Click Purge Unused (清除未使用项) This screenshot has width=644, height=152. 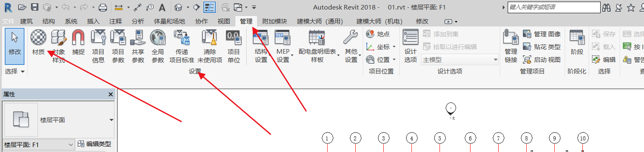[210, 46]
